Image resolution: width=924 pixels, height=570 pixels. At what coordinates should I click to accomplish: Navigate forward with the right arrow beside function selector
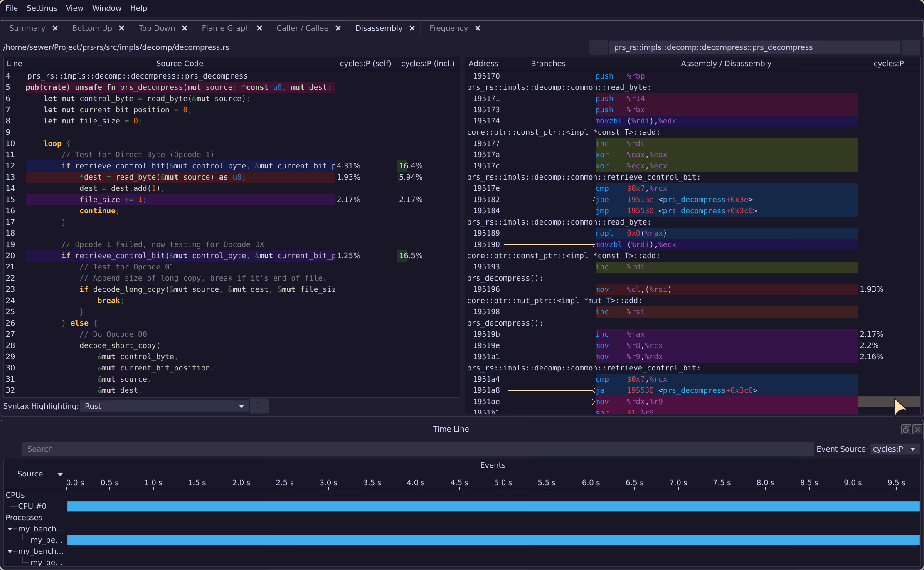[x=911, y=47]
